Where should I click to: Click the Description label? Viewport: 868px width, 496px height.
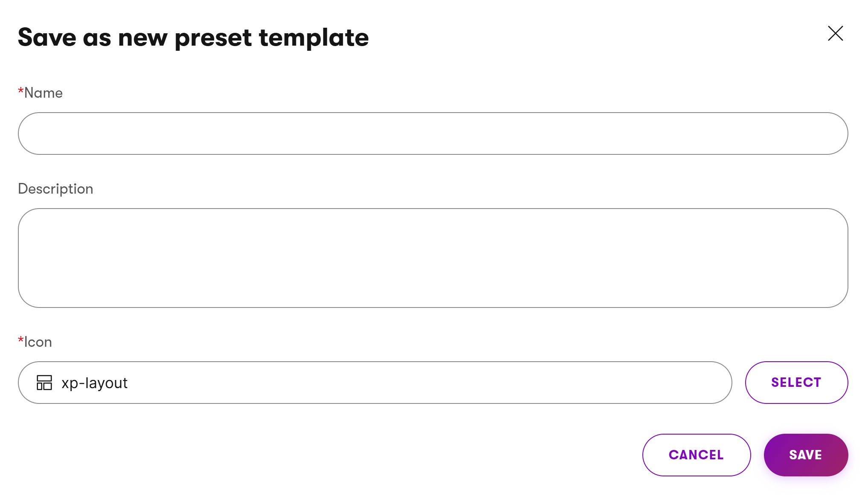click(55, 189)
